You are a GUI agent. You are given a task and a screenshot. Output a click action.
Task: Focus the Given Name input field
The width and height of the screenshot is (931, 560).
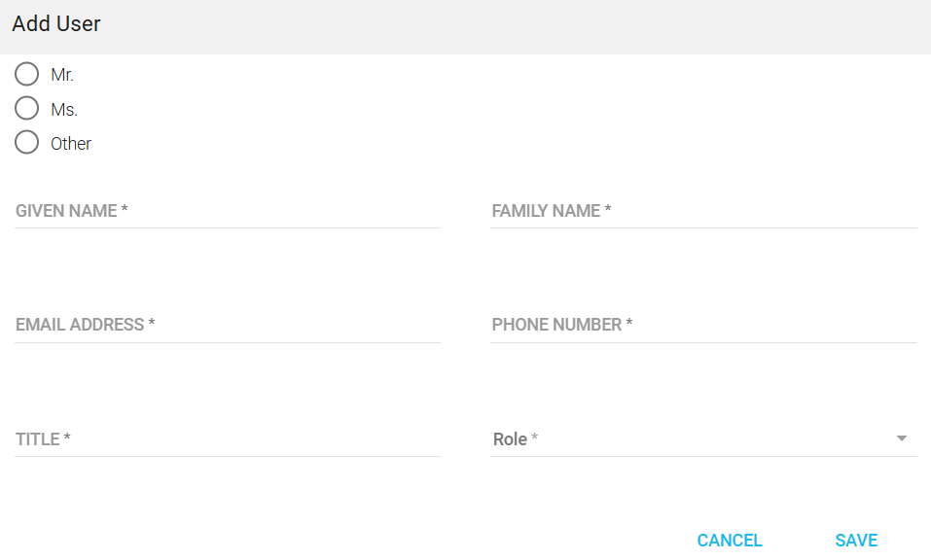228,211
